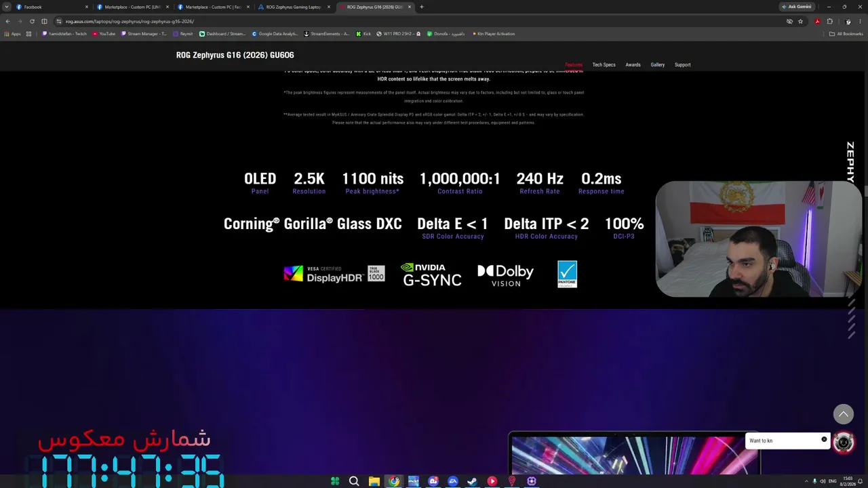Select the Features page section
The width and height of the screenshot is (868, 488).
click(574, 65)
